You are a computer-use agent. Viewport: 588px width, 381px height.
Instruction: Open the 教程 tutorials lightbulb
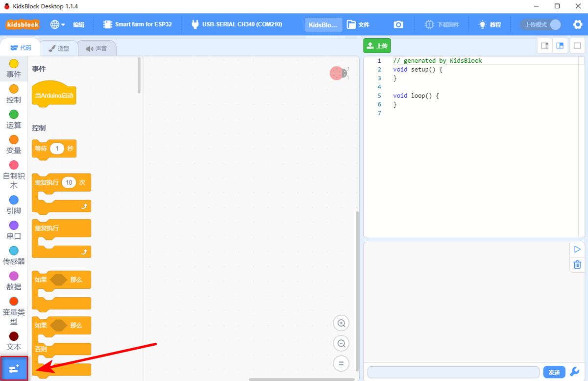(x=490, y=25)
